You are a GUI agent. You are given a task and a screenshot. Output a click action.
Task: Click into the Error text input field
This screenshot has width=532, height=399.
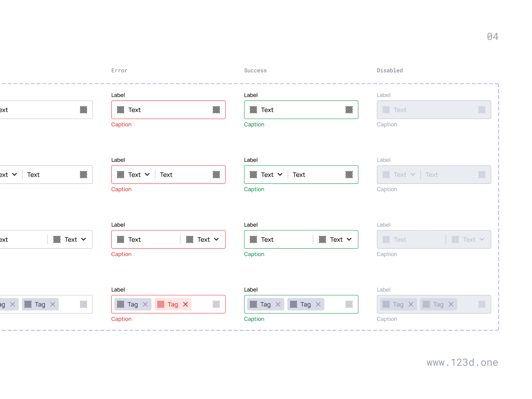tap(156, 110)
